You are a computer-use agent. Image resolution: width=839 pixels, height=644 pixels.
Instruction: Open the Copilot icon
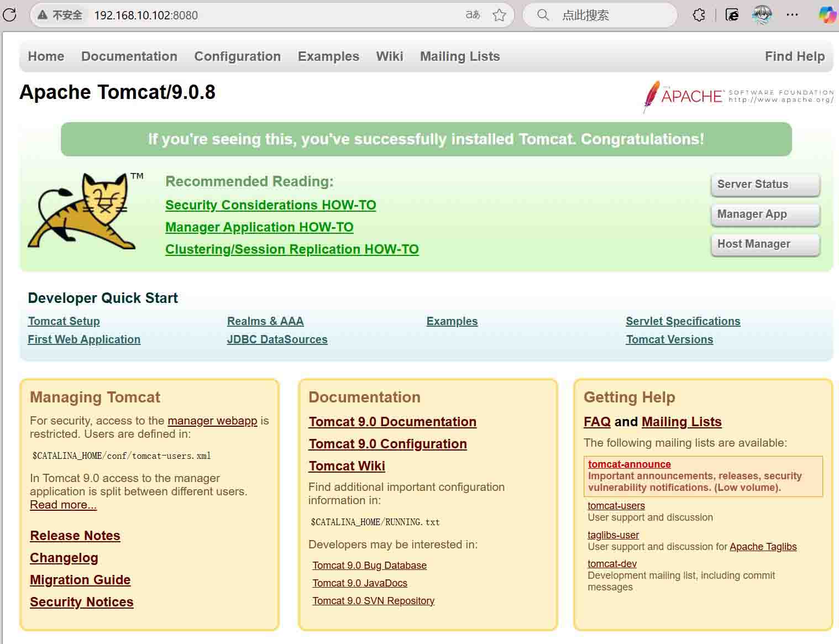click(827, 15)
